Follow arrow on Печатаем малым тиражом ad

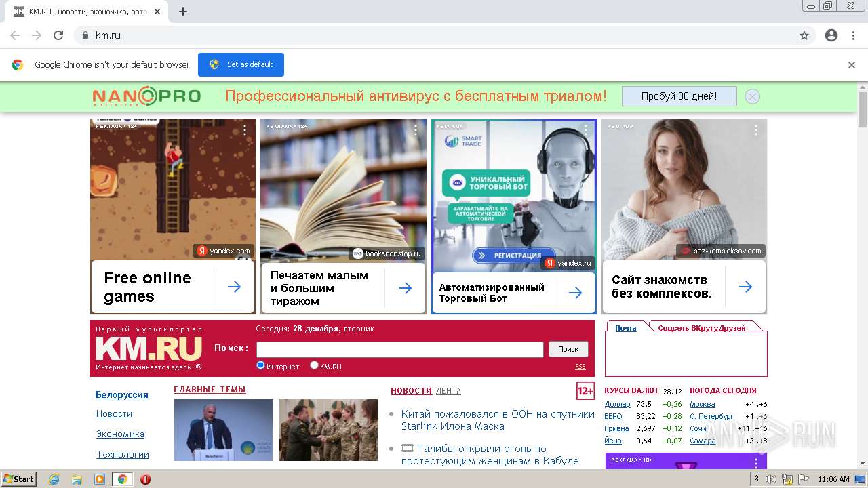coord(406,288)
